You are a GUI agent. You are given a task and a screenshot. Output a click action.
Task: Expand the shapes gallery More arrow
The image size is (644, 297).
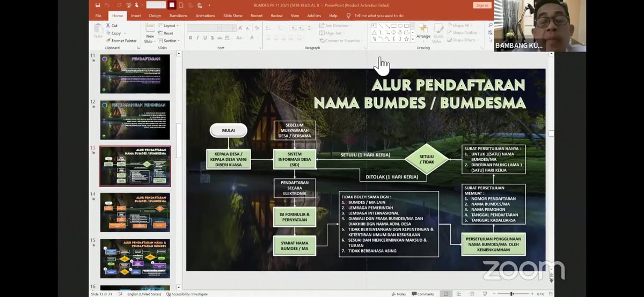click(413, 39)
